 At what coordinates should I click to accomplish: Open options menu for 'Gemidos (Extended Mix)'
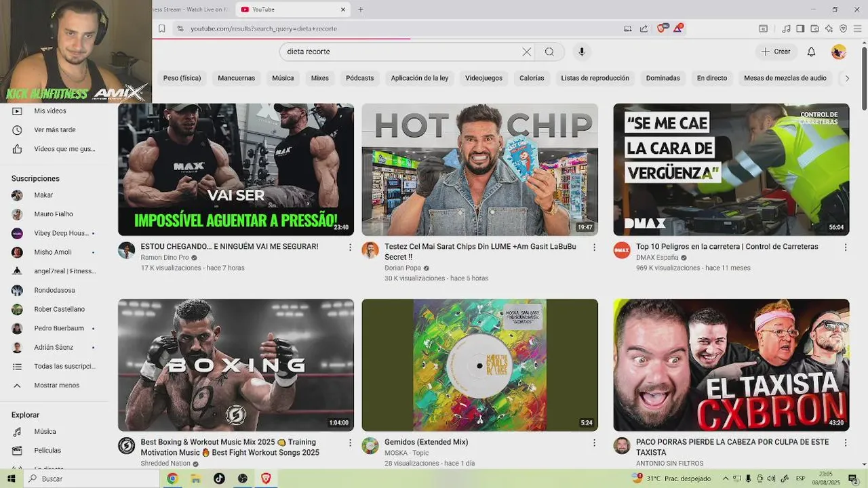594,443
